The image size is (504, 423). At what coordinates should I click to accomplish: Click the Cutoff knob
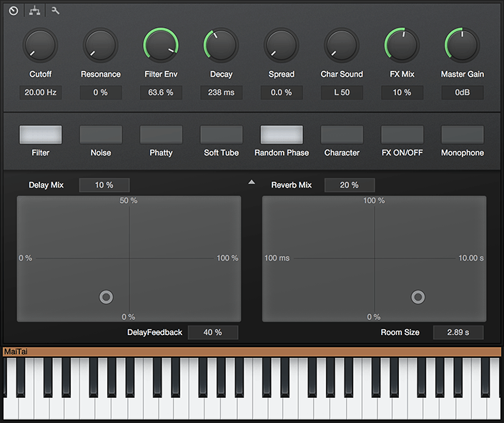pos(40,45)
